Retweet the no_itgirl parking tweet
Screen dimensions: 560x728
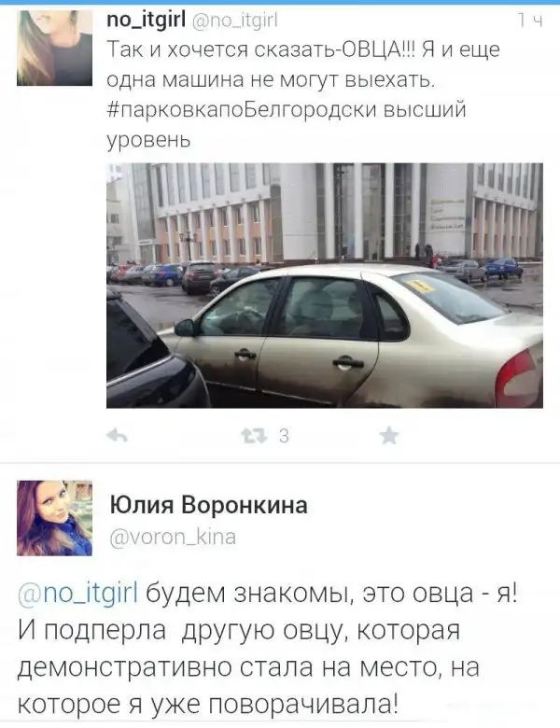click(254, 436)
